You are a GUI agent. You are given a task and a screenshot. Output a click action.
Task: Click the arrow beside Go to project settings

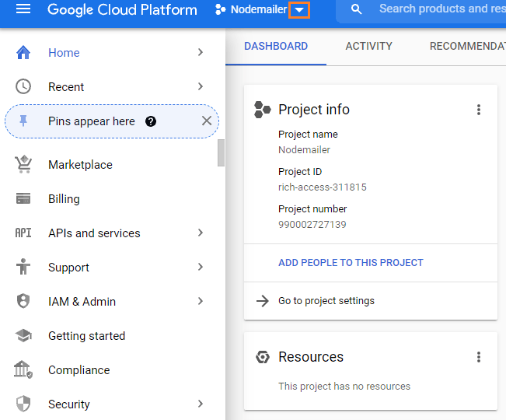263,301
